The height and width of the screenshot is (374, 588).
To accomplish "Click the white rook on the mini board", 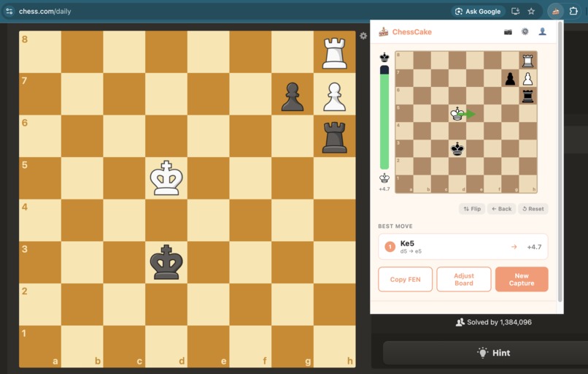I will point(527,61).
